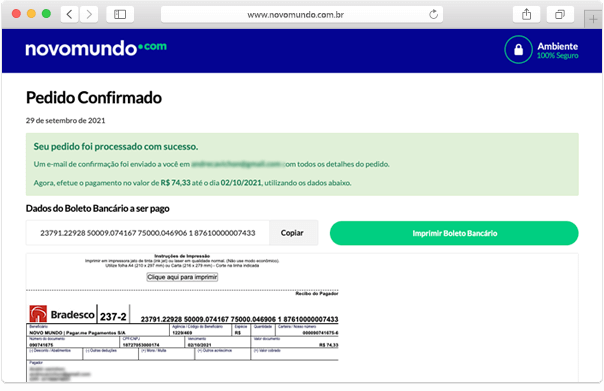Click the padlock security icon
The image size is (604, 391).
(x=518, y=50)
